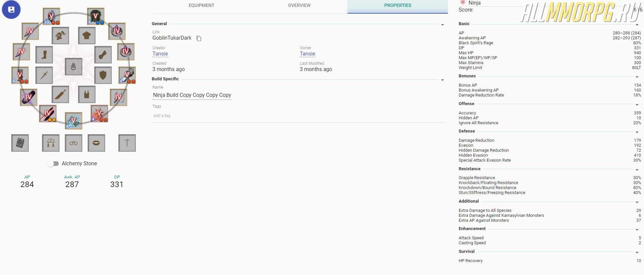The height and width of the screenshot is (275, 644).
Task: Click the HP Recovery row
Action: point(550,261)
